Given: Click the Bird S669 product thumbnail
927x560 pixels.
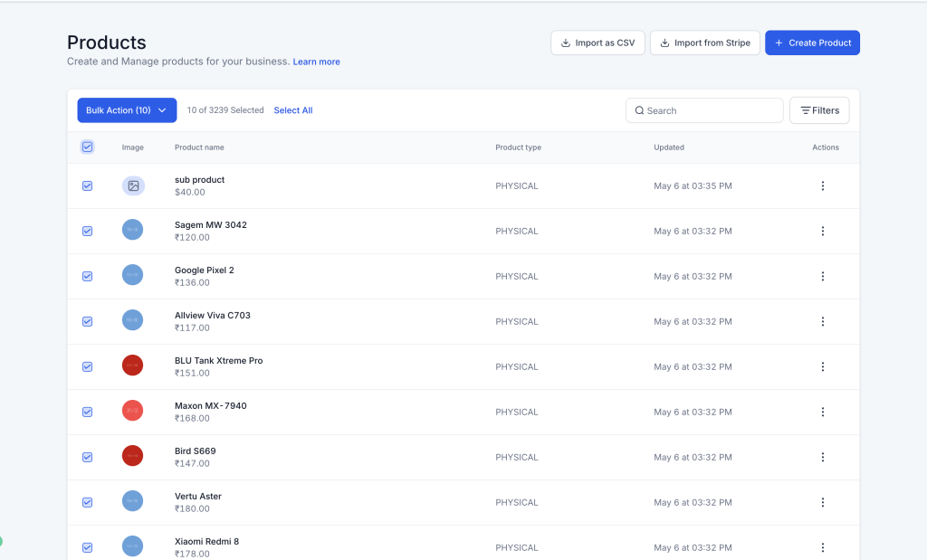Looking at the screenshot, I should click(x=132, y=455).
